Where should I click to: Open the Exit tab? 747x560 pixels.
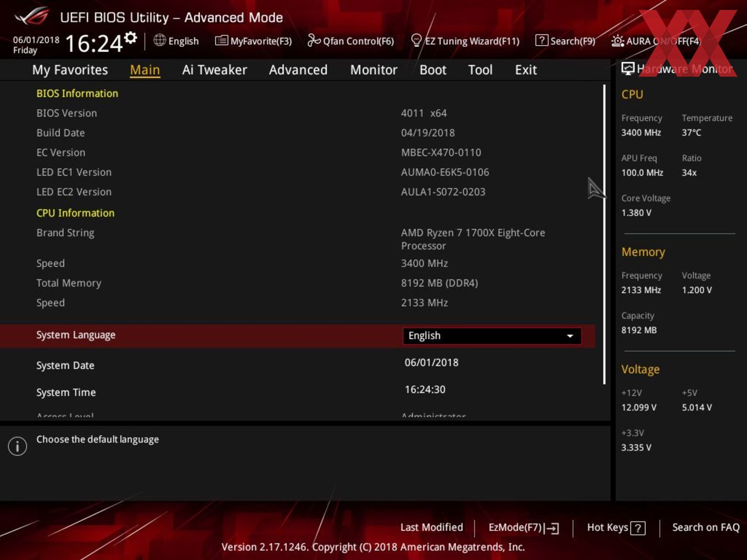(526, 70)
